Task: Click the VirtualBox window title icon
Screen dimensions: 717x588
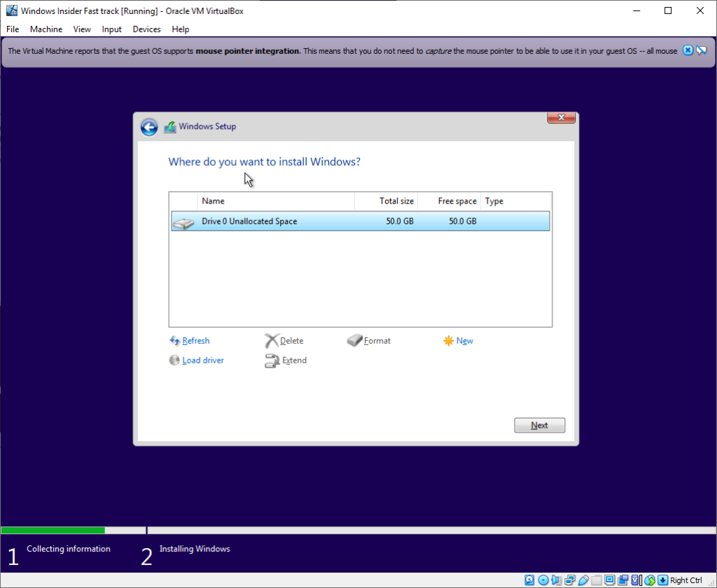Action: 11,10
